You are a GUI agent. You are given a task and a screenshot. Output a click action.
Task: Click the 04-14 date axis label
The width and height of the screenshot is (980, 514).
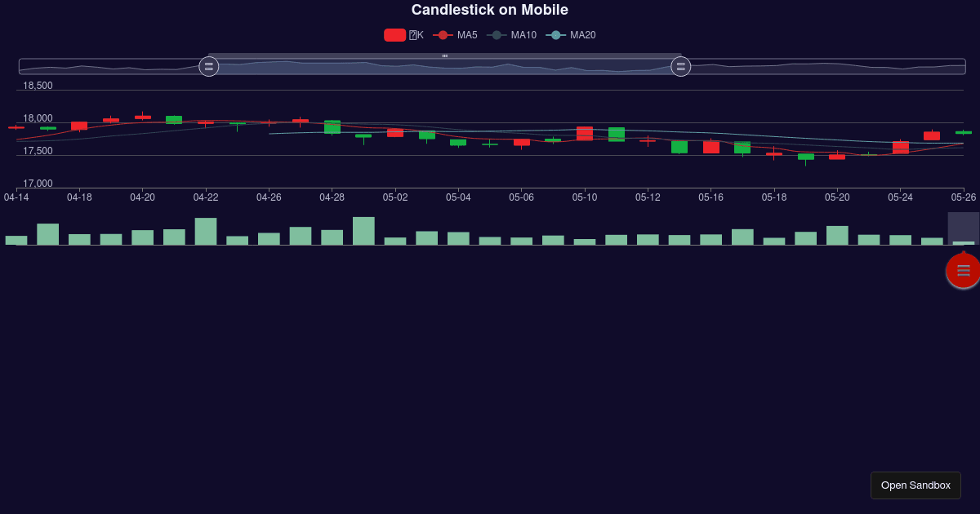pos(16,197)
